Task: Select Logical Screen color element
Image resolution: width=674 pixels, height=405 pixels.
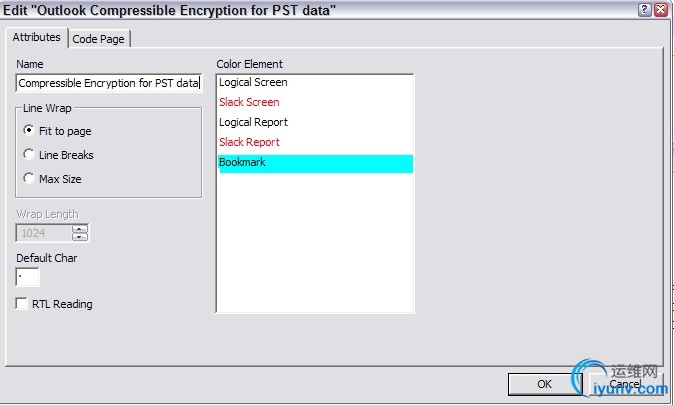Action: tap(253, 82)
